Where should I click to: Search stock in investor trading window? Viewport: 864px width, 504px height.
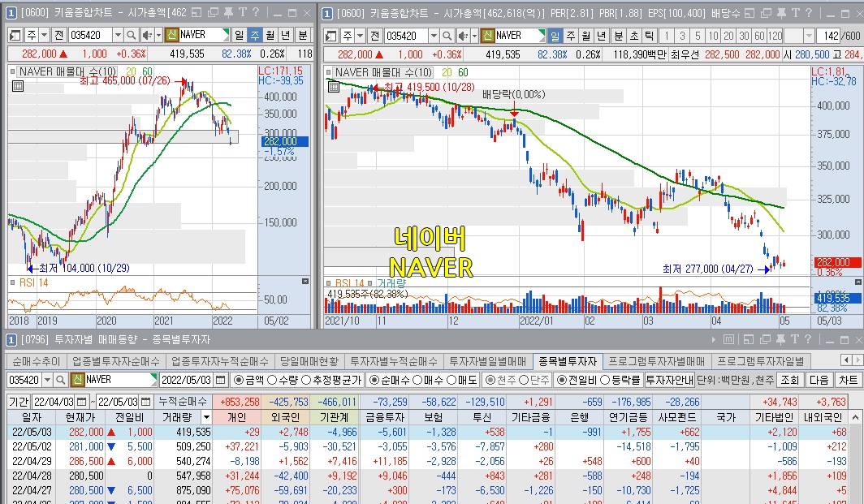(61, 380)
